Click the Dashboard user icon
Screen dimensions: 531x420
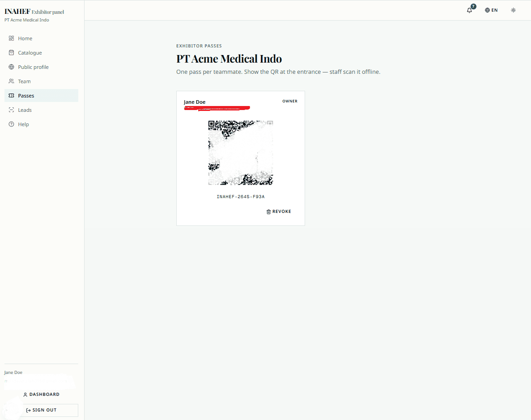click(x=25, y=395)
